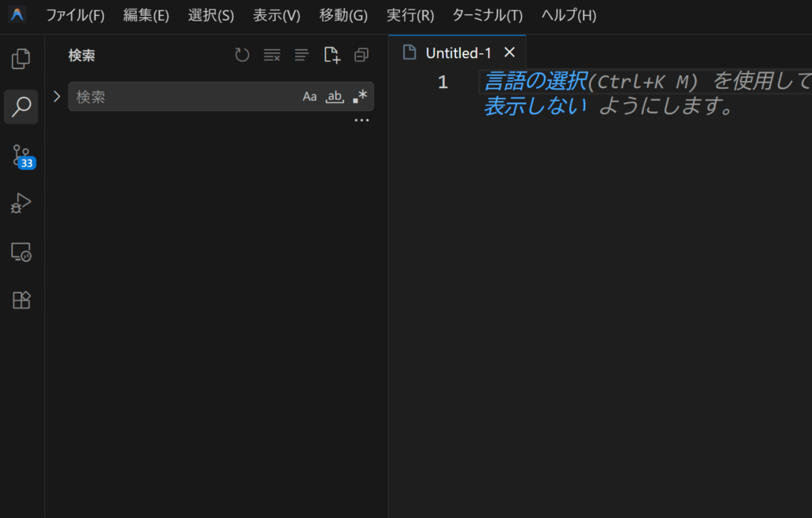Expand the replace field chevron
The width and height of the screenshot is (812, 518).
pos(57,96)
